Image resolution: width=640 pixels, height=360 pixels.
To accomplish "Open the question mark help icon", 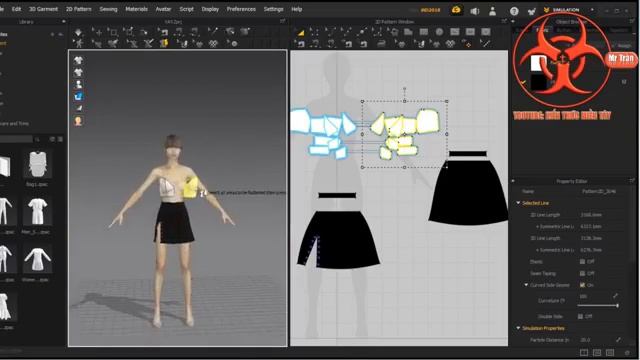I will point(514,11).
